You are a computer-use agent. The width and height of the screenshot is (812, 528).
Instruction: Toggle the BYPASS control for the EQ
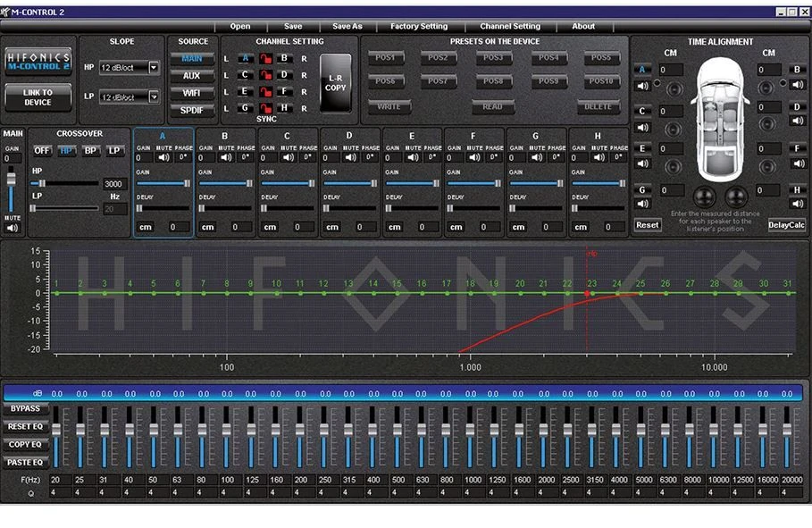[x=24, y=407]
